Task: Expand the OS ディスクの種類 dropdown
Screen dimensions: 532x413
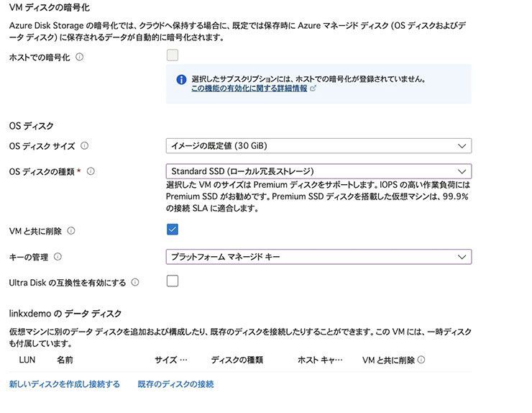Action: click(318, 172)
